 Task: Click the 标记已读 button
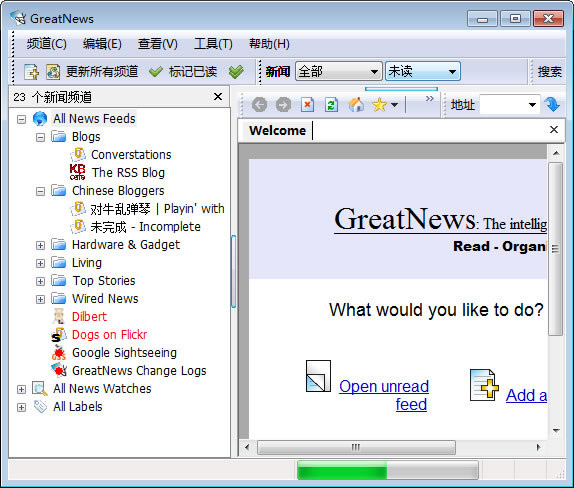click(x=193, y=71)
